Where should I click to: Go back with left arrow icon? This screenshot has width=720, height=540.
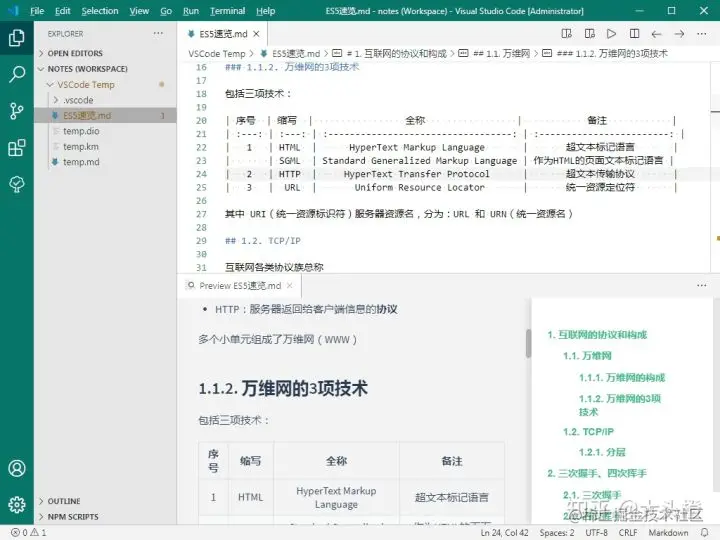tap(657, 34)
